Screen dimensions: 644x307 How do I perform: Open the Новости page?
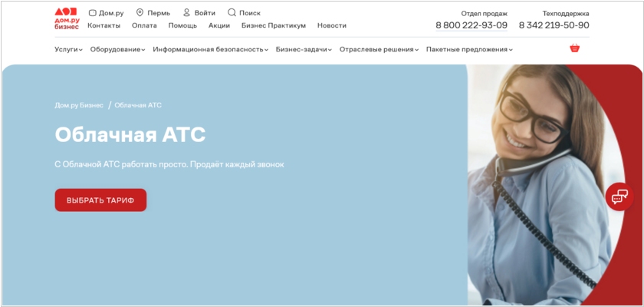pyautogui.click(x=332, y=25)
